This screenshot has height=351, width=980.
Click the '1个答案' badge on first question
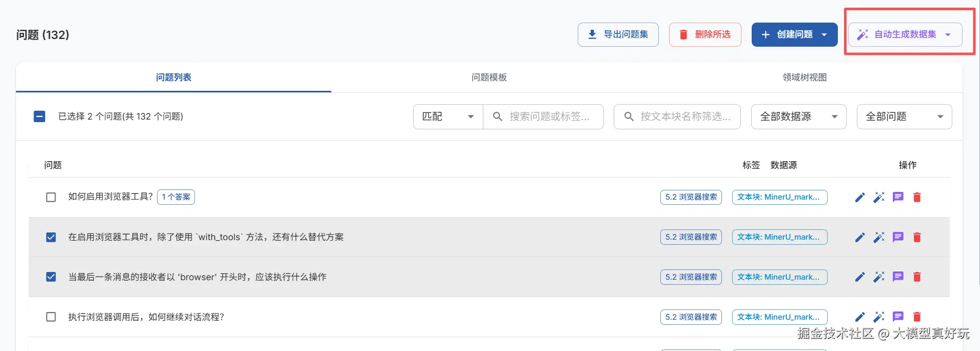click(176, 197)
